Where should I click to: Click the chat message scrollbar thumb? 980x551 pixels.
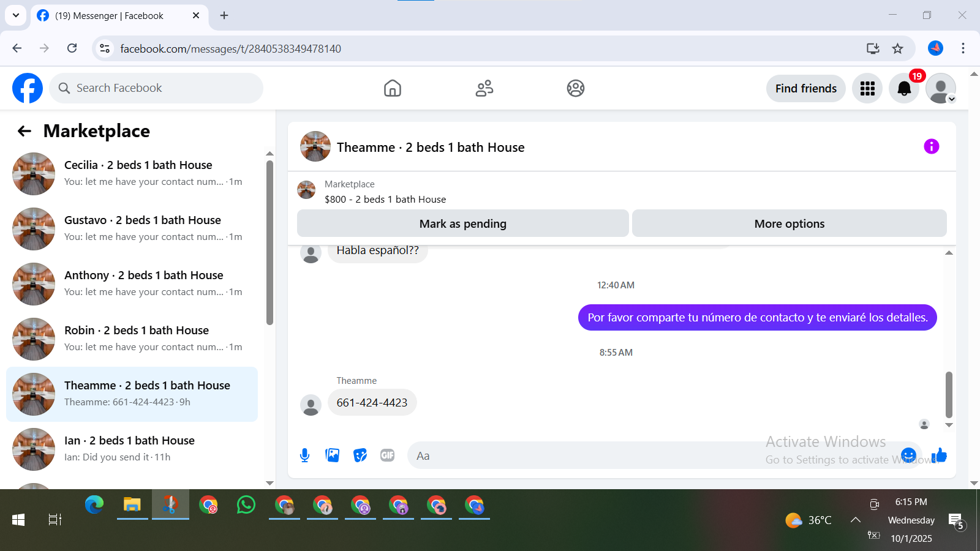[x=949, y=394]
